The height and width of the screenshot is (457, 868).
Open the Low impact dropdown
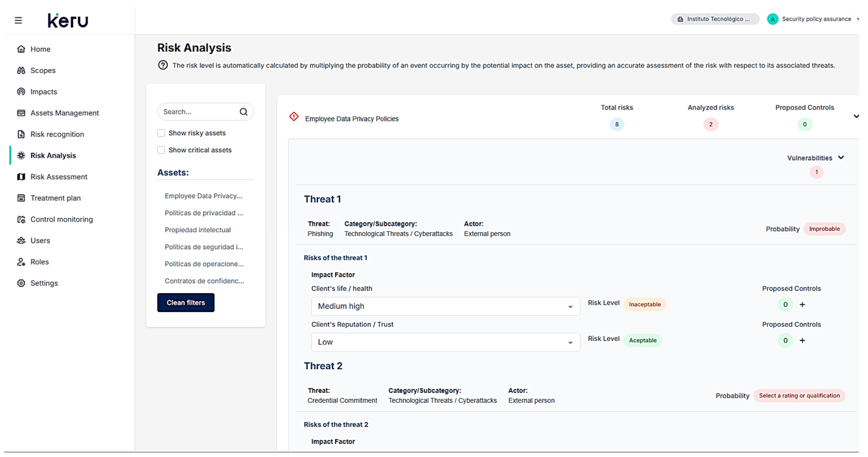[445, 342]
